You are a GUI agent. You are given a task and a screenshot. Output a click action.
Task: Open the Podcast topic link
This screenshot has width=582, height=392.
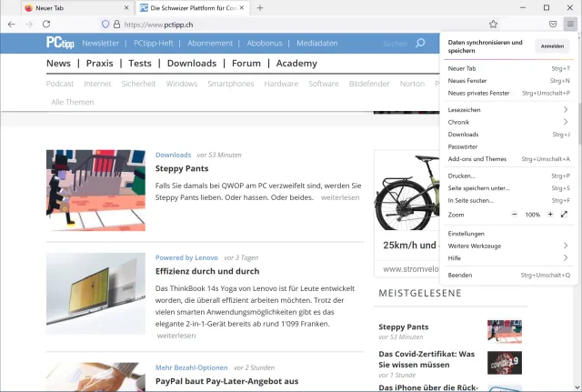point(60,84)
